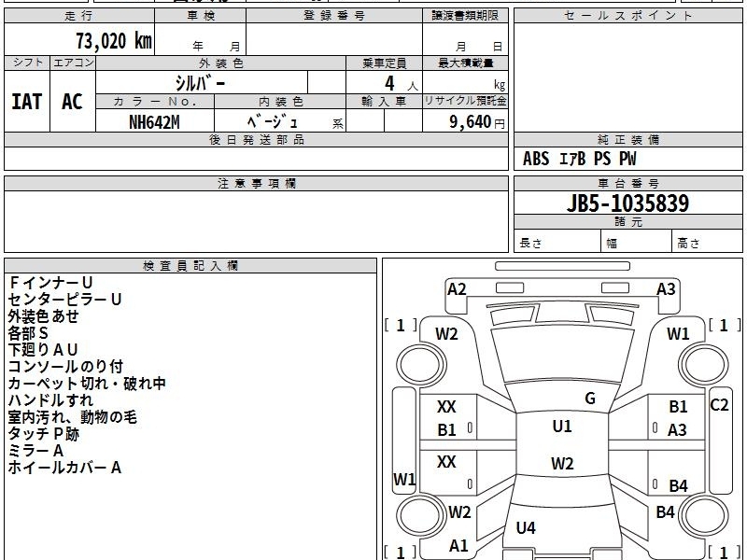Click the G mark on the windshield diagram

(590, 399)
